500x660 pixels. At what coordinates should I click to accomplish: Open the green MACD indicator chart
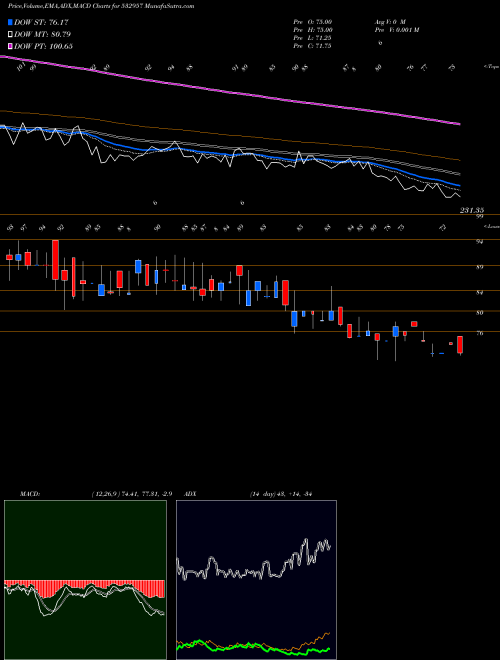click(85, 580)
